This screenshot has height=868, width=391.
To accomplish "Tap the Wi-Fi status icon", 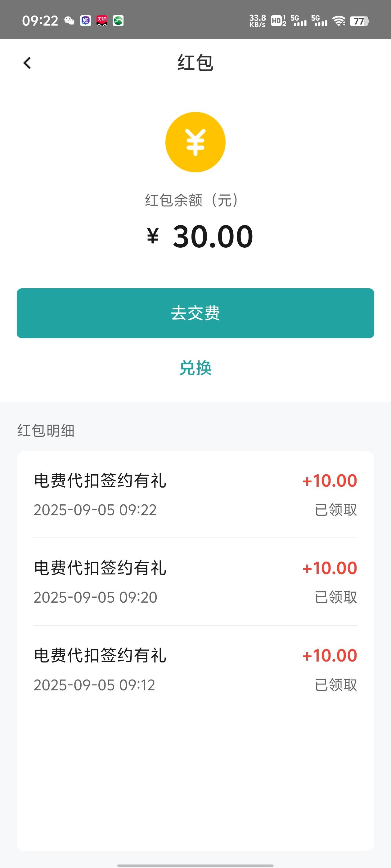I will [x=339, y=21].
